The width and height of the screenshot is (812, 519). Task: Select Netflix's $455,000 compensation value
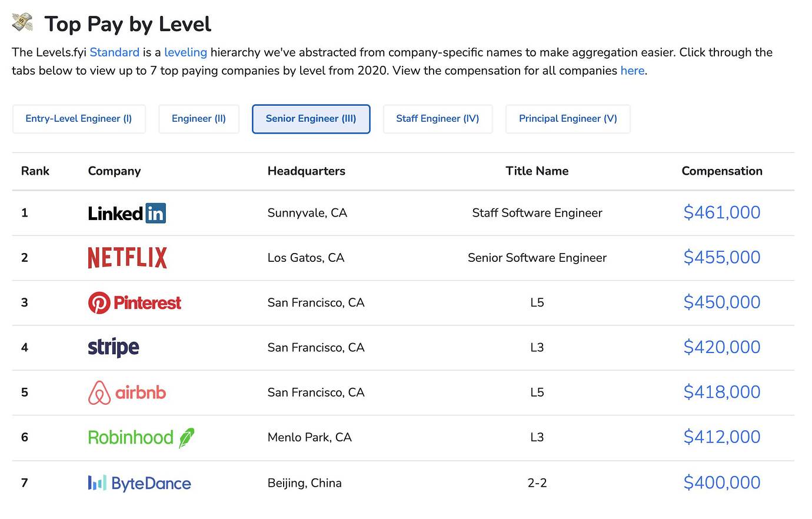tap(722, 257)
